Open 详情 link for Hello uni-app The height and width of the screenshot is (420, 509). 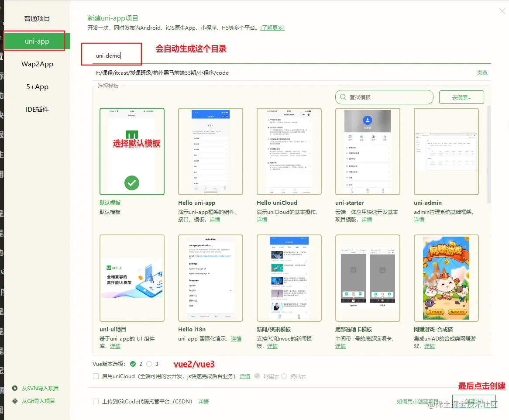215,220
